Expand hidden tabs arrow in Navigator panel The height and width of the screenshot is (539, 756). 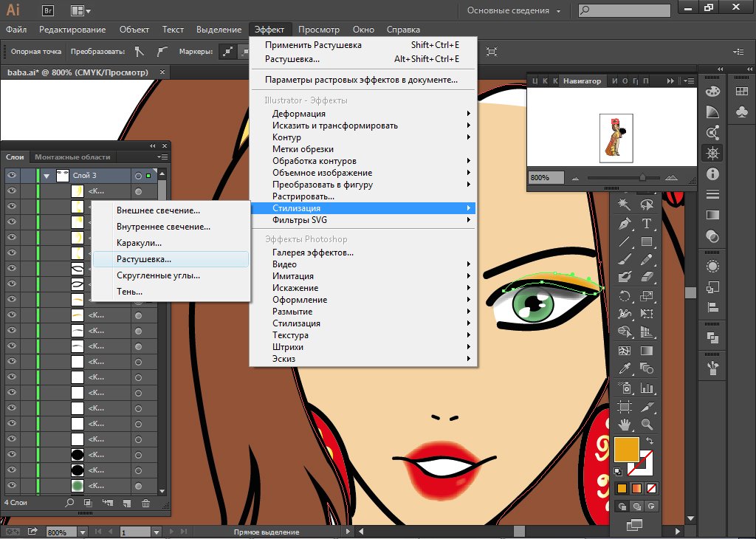pyautogui.click(x=670, y=81)
